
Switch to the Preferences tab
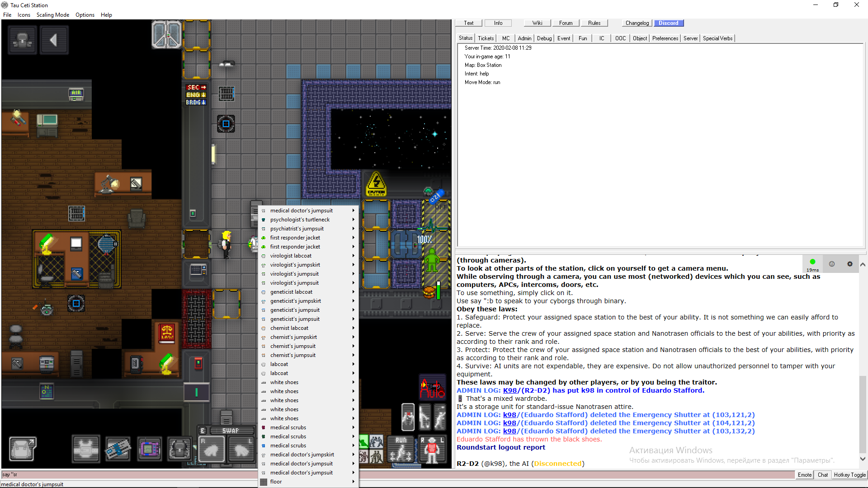pyautogui.click(x=665, y=38)
